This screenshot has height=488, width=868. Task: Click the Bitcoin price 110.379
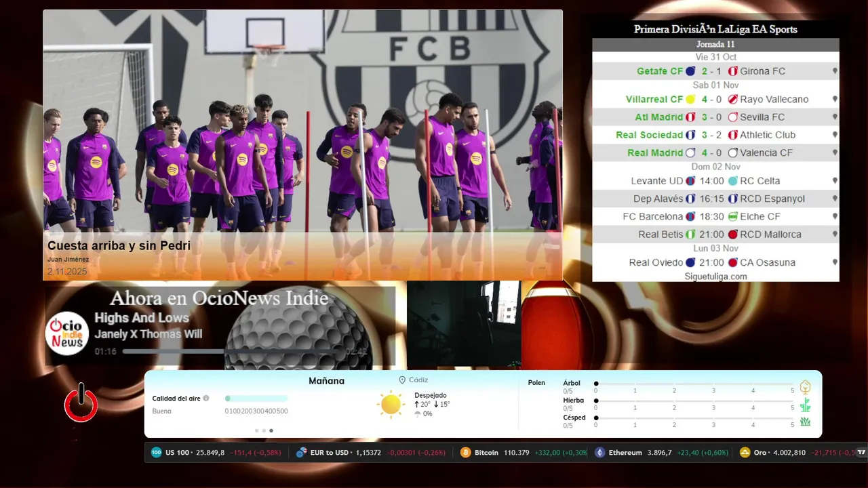517,453
